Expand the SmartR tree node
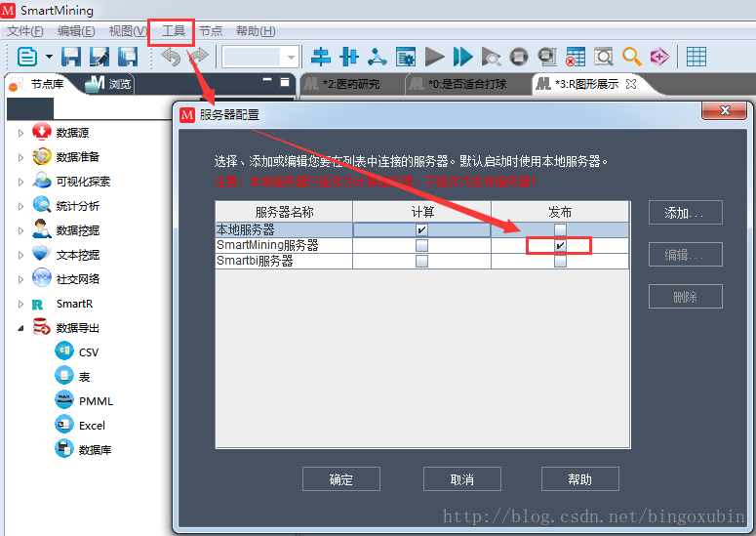The height and width of the screenshot is (536, 756). [20, 304]
